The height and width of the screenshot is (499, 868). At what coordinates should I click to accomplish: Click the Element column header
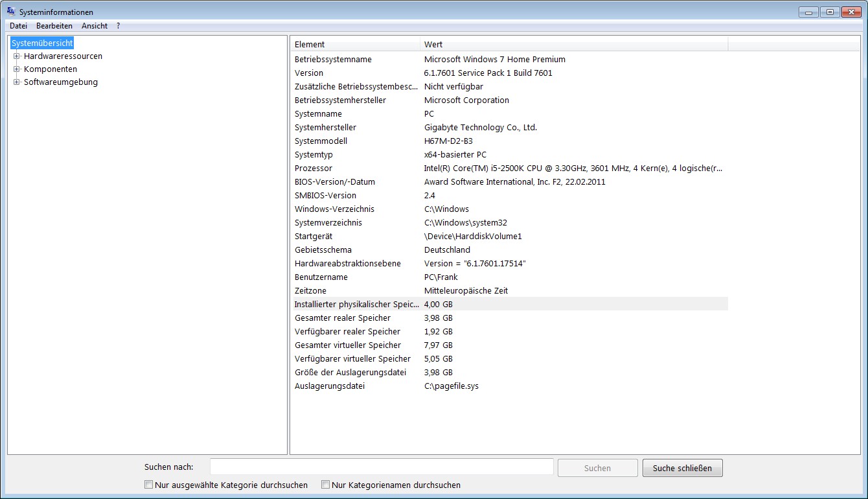(355, 44)
